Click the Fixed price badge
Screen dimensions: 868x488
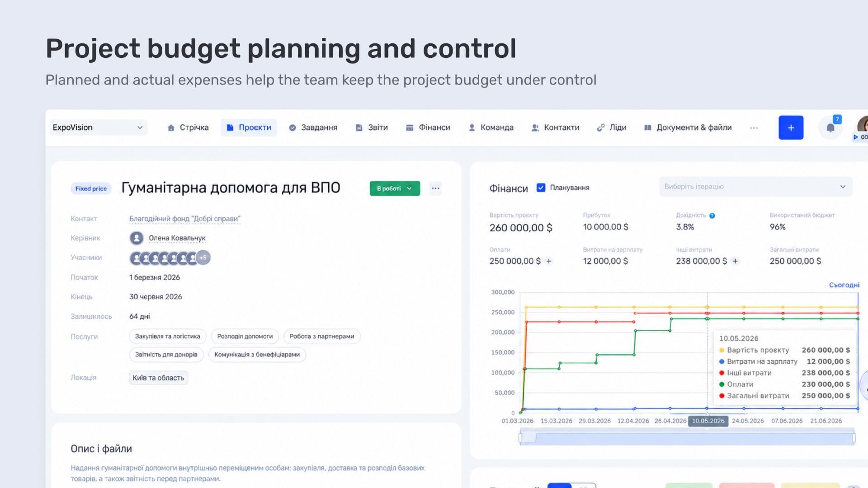(x=91, y=188)
